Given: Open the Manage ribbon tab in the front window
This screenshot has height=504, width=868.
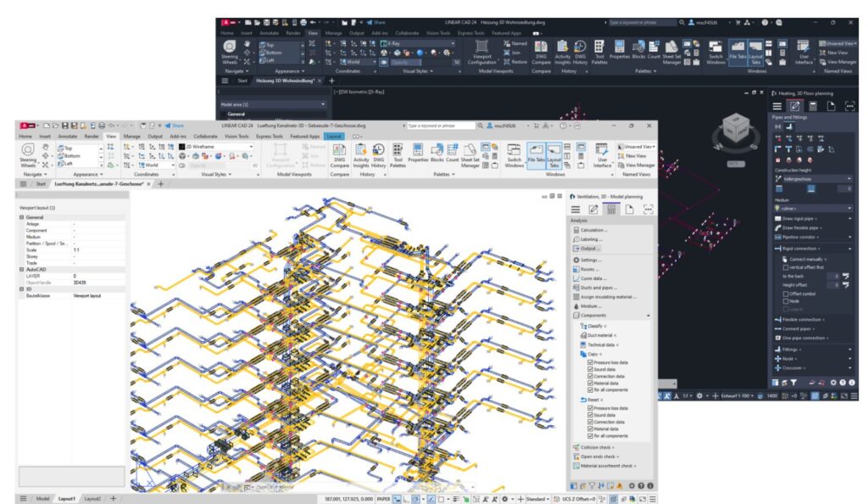Looking at the screenshot, I should click(x=131, y=136).
